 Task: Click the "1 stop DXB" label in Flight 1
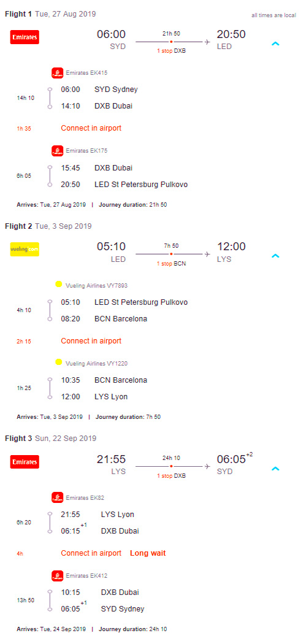pyautogui.click(x=171, y=52)
